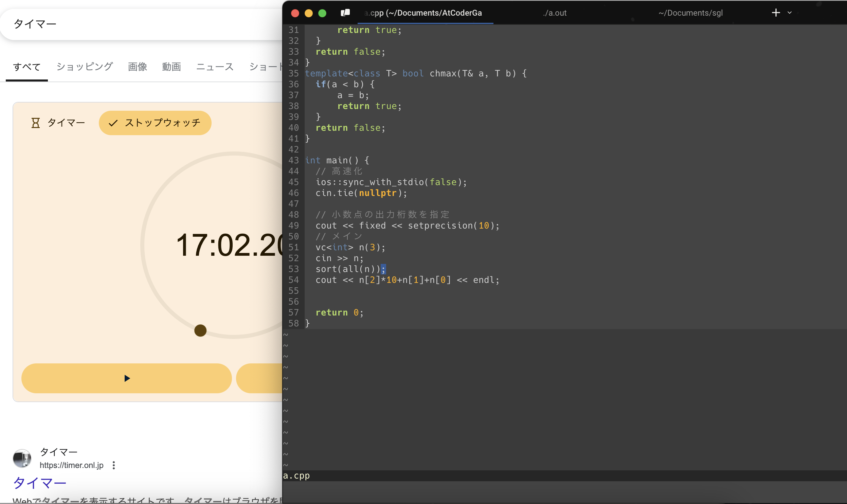This screenshot has width=847, height=504.
Task: Switch to the ./a.out terminal tab
Action: [555, 13]
